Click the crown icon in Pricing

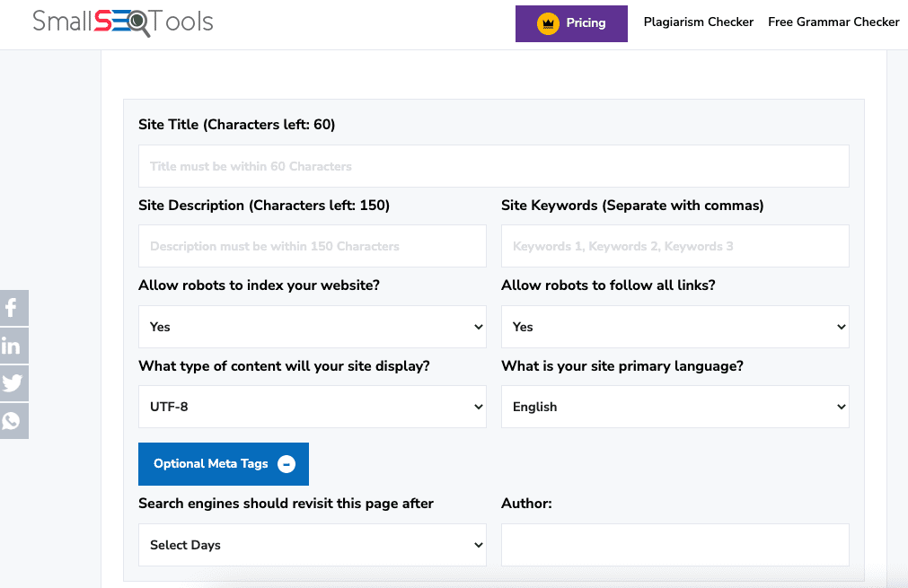coord(548,23)
